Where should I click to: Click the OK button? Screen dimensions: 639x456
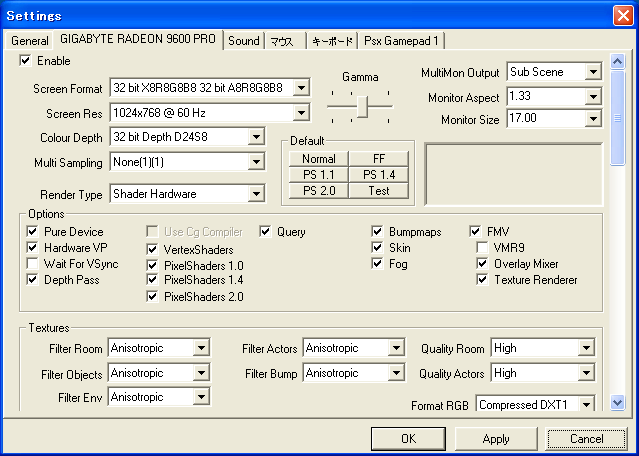click(x=408, y=439)
